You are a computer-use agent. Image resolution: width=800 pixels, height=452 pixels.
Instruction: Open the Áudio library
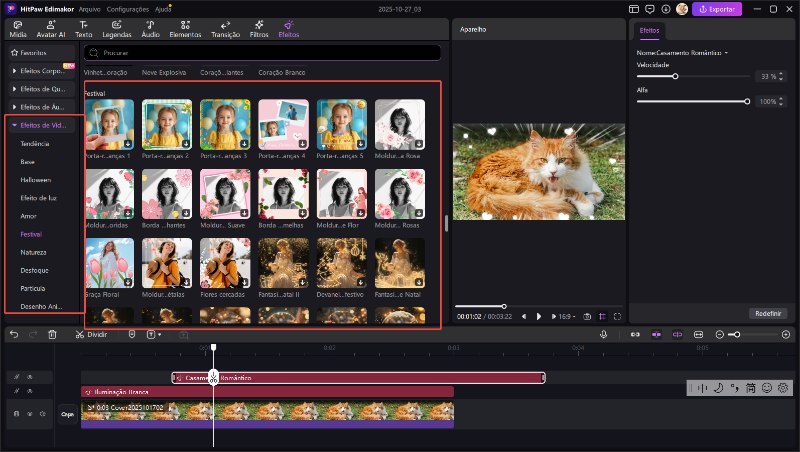151,29
